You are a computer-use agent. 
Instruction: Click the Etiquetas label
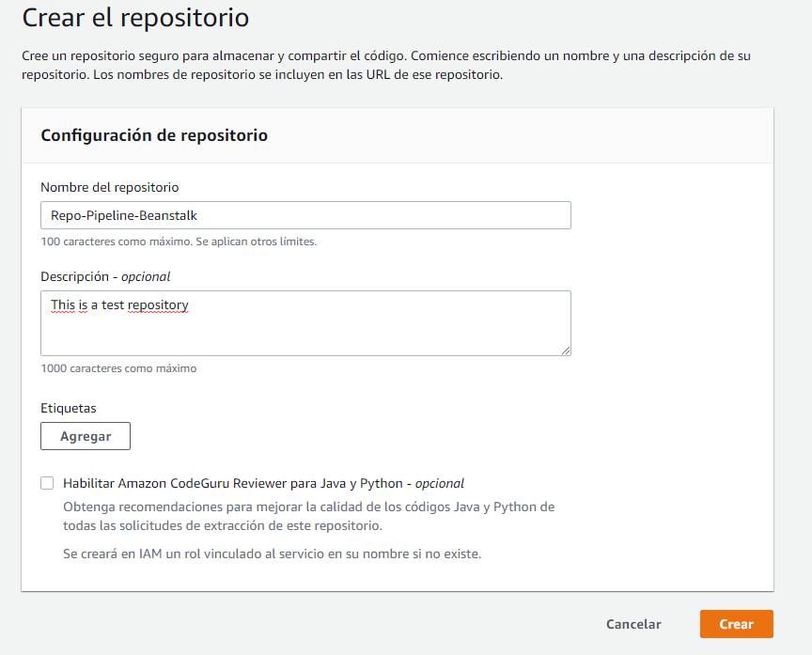tap(69, 408)
